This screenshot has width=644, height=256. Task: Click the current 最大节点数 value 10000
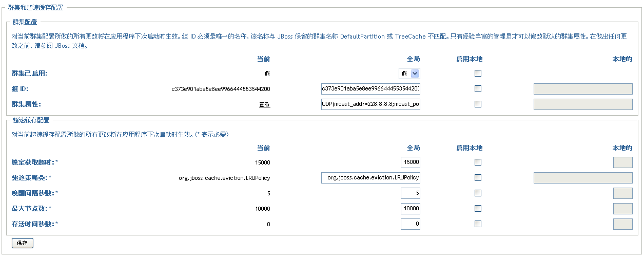tap(262, 209)
